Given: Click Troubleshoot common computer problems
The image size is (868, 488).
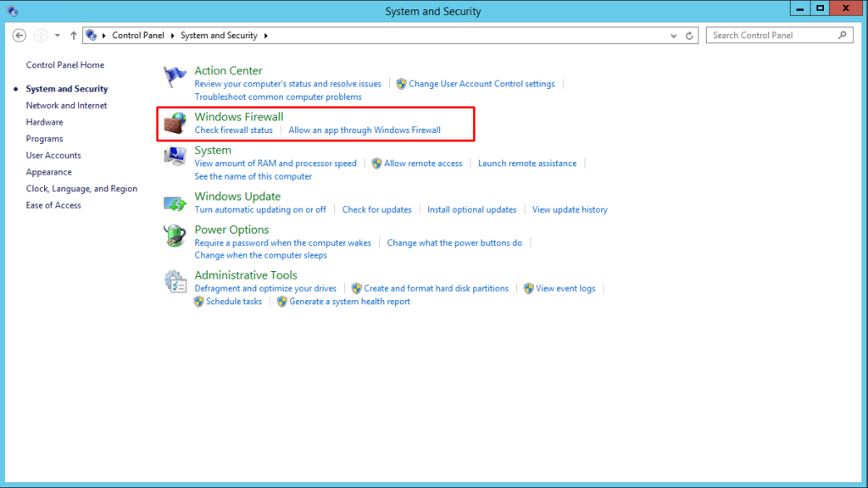Looking at the screenshot, I should point(278,97).
